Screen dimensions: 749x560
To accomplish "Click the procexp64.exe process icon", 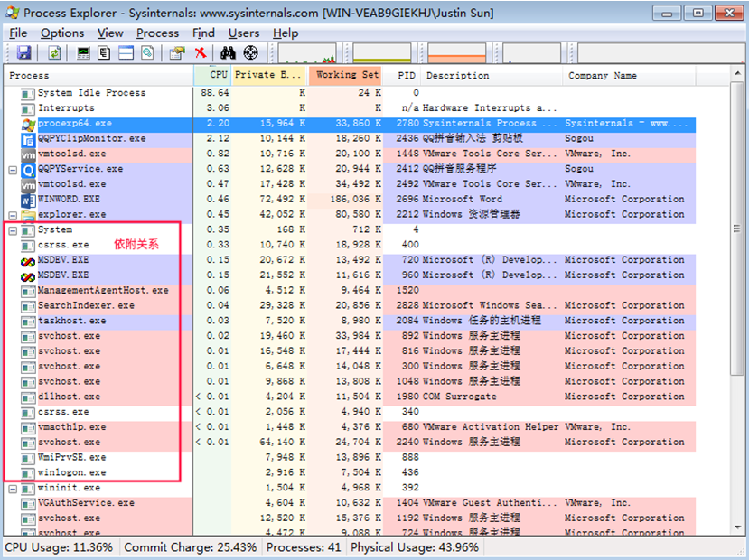I will click(28, 125).
